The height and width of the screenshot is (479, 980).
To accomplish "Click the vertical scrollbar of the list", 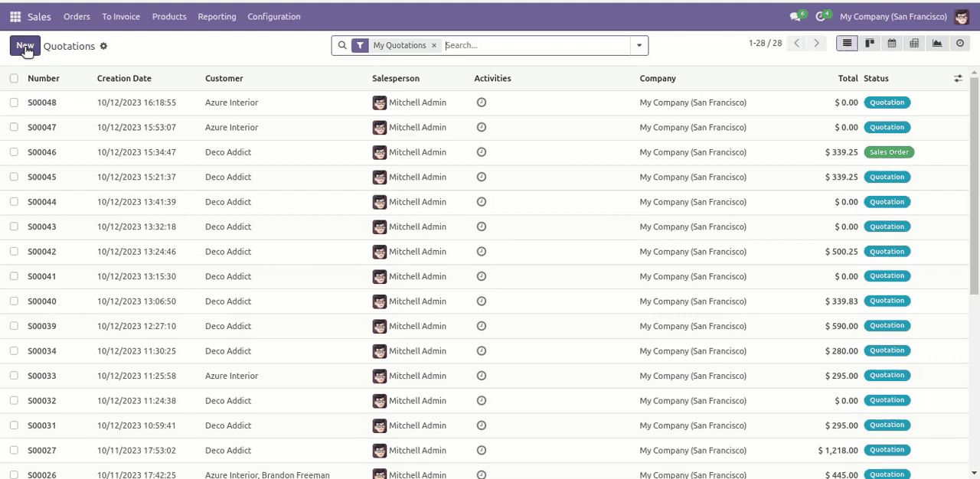I will [974, 186].
